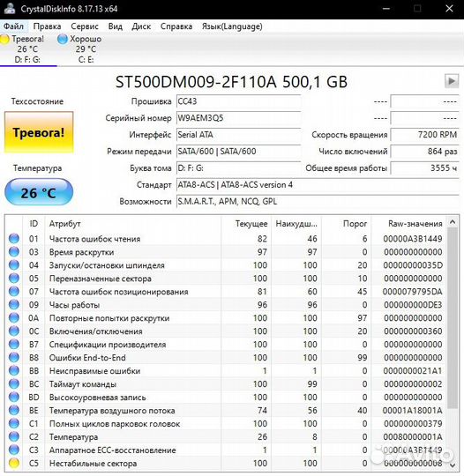The image size is (464, 476).
Task: Click the Наихудш... column header
Action: tap(296, 224)
